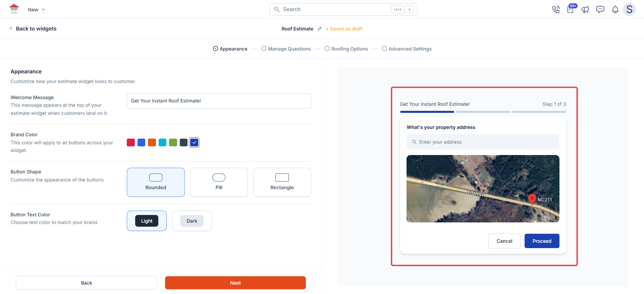Click the pencil icon beside Roof Estimate
644x294 pixels.
click(x=320, y=29)
